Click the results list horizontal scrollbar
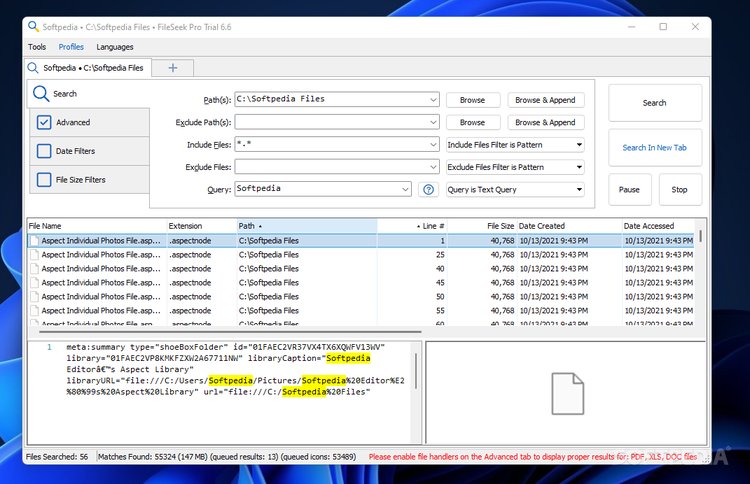 click(231, 331)
